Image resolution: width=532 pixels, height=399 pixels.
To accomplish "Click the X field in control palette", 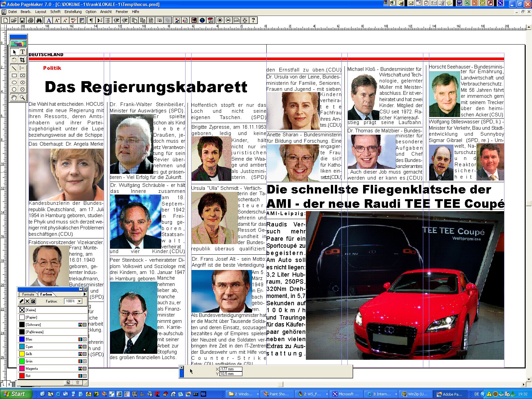I will (230, 369).
